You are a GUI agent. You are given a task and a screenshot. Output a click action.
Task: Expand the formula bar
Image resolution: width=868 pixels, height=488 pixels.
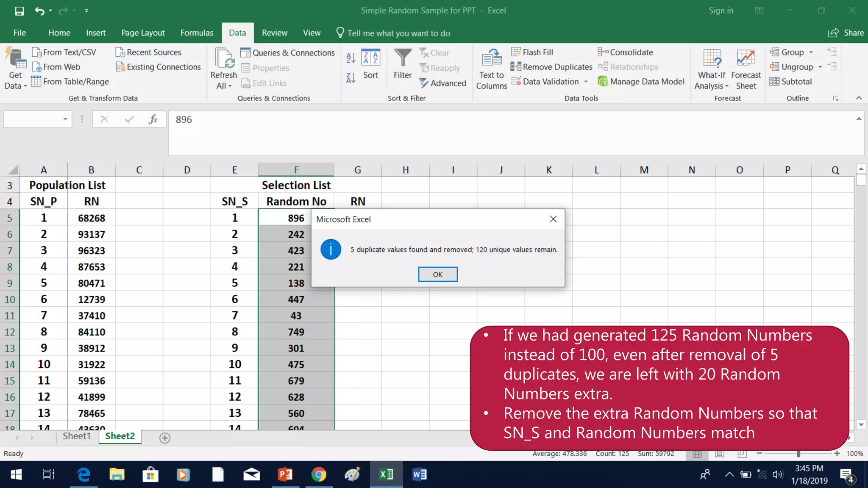[859, 119]
